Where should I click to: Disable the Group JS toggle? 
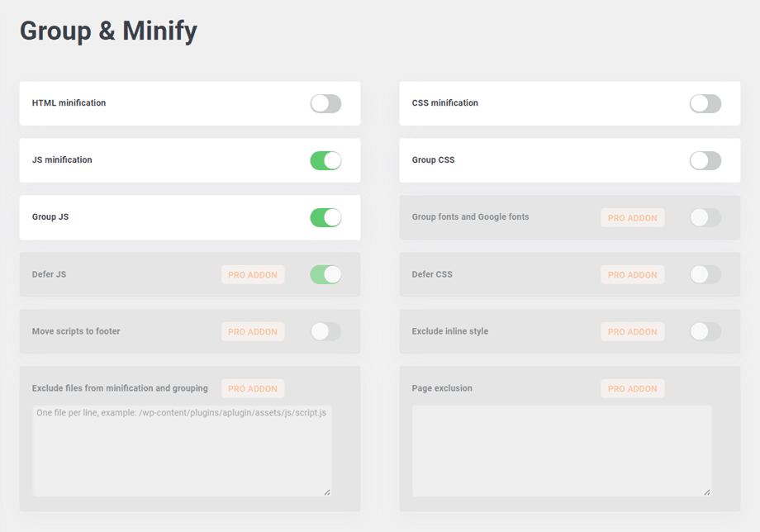[x=325, y=217]
